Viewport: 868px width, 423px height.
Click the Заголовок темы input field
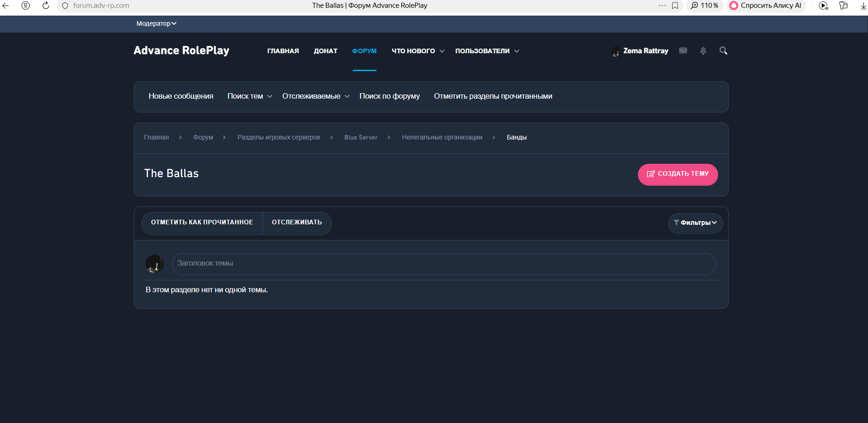[443, 264]
